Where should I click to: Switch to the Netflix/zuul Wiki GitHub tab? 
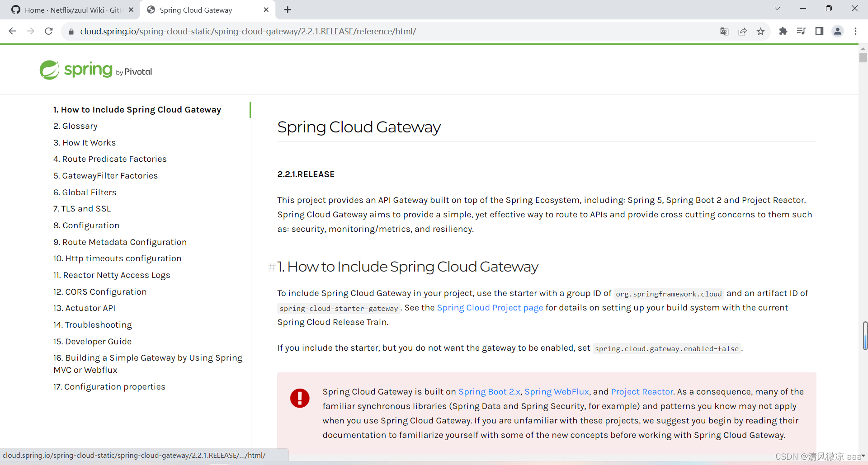72,9
